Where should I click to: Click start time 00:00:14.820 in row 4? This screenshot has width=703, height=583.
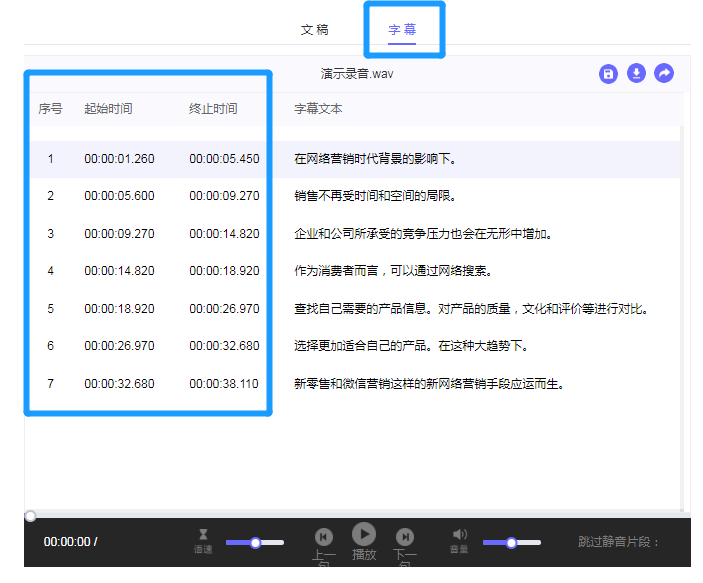(x=119, y=271)
